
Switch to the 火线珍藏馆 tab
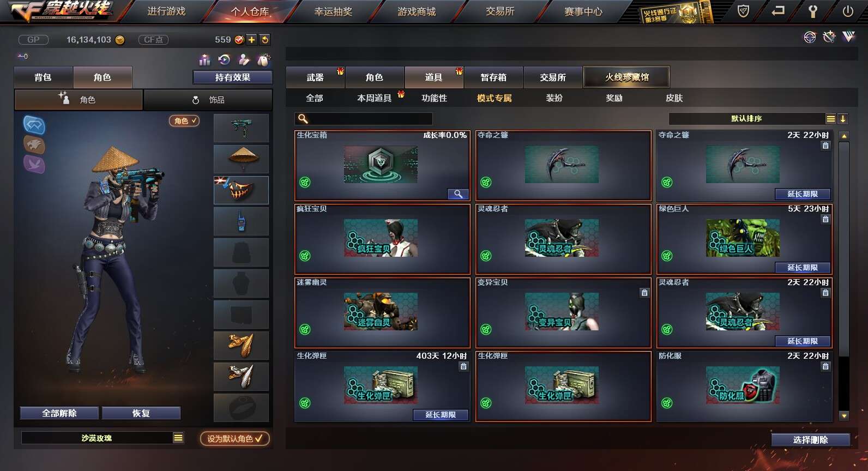[626, 77]
